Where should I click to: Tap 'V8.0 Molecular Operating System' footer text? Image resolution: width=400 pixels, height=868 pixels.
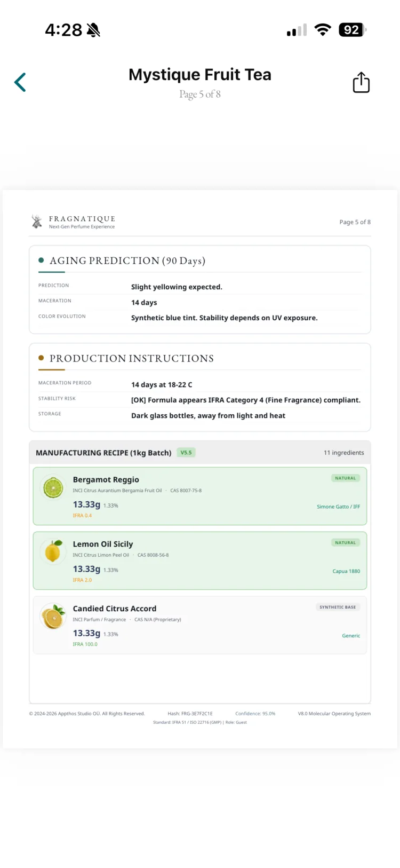coord(334,714)
